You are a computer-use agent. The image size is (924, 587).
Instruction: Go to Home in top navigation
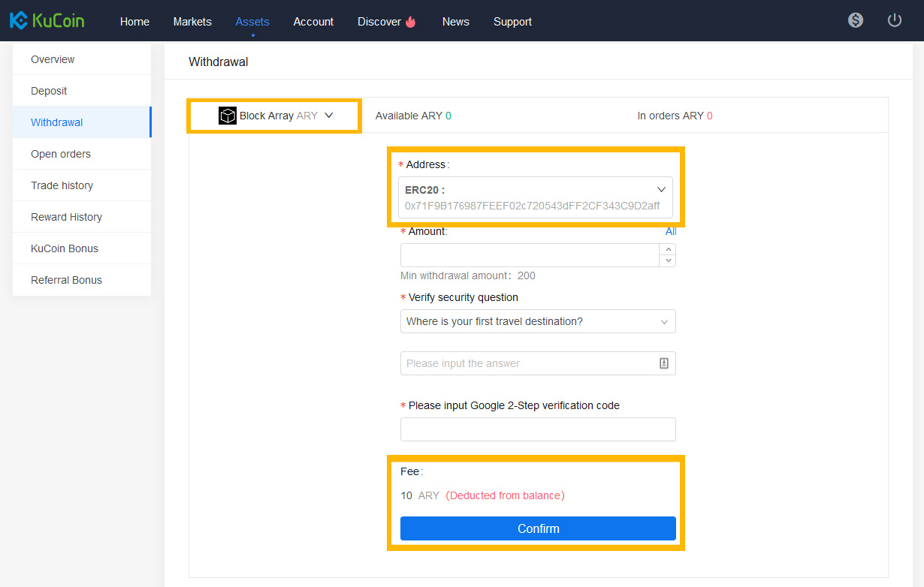[134, 22]
